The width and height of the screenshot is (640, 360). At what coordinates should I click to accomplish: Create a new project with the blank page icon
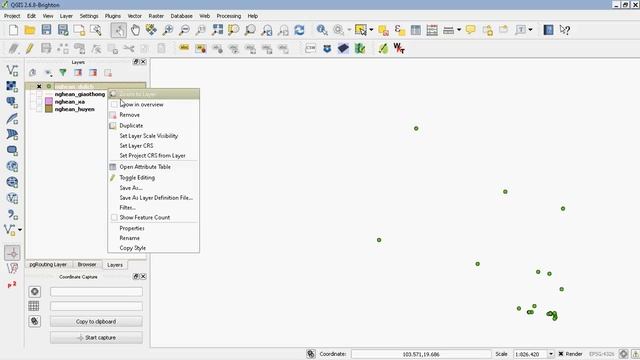pos(13,30)
